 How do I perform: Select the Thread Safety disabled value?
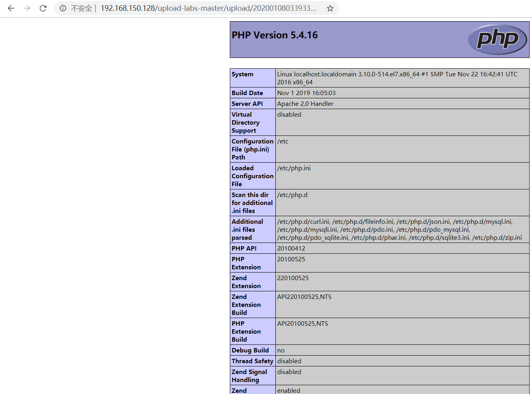(289, 361)
